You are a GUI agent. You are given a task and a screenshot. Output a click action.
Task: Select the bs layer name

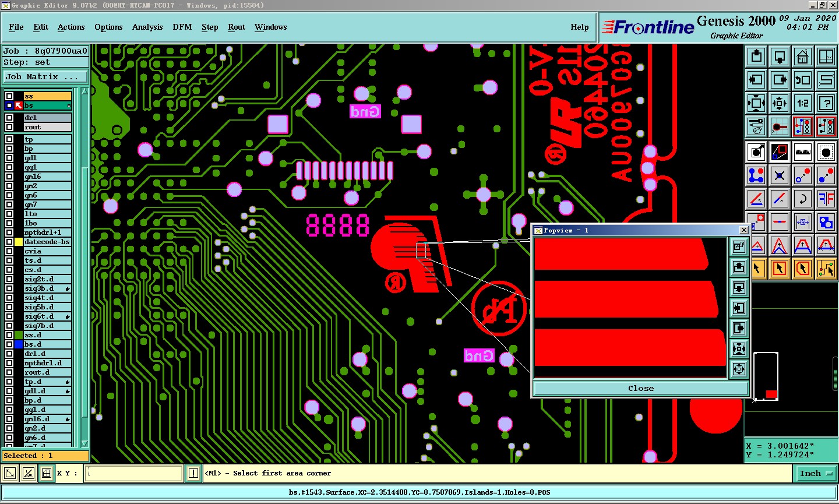point(47,105)
